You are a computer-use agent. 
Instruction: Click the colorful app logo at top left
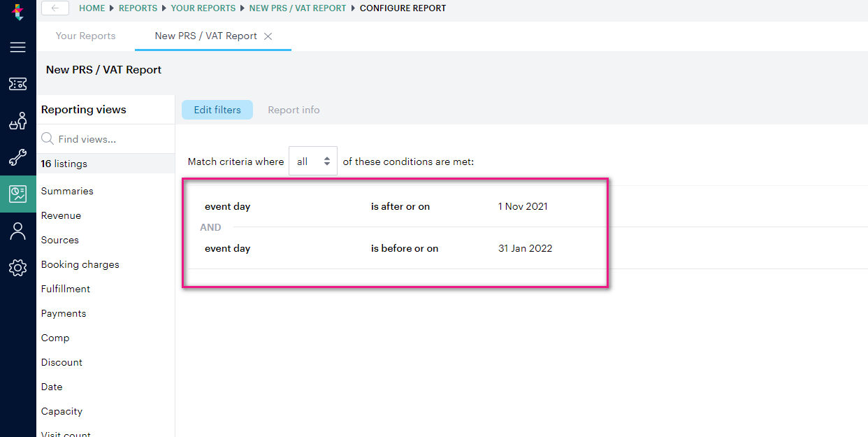pos(17,11)
